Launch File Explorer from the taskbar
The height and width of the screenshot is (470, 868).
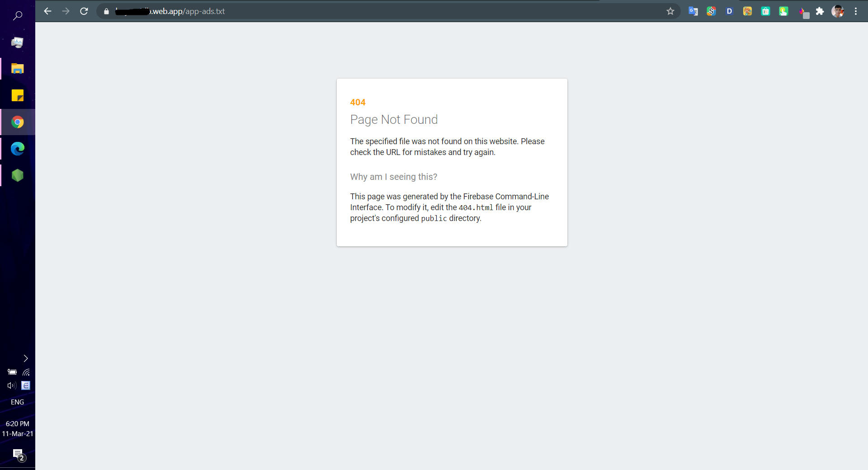tap(18, 69)
